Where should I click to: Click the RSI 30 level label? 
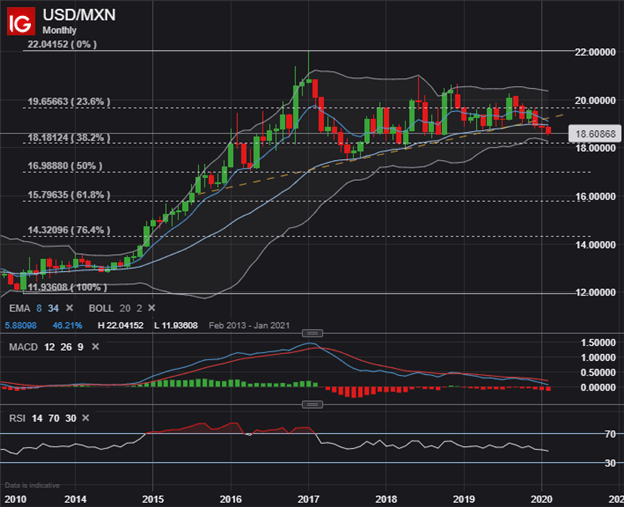610,463
